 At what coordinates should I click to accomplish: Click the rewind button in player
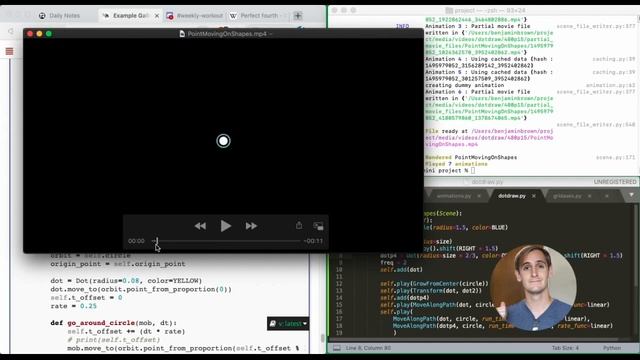(x=200, y=226)
